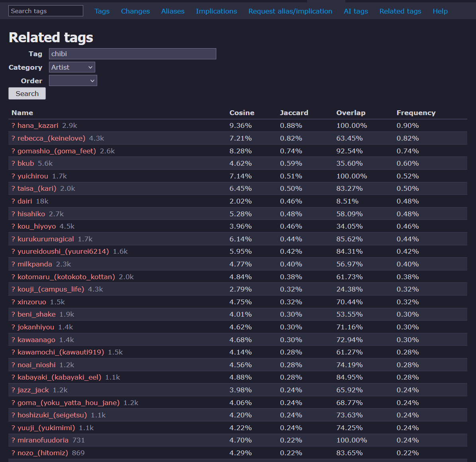This screenshot has height=462, width=476.
Task: Click question mark beside jokanhiyou
Action: click(13, 327)
